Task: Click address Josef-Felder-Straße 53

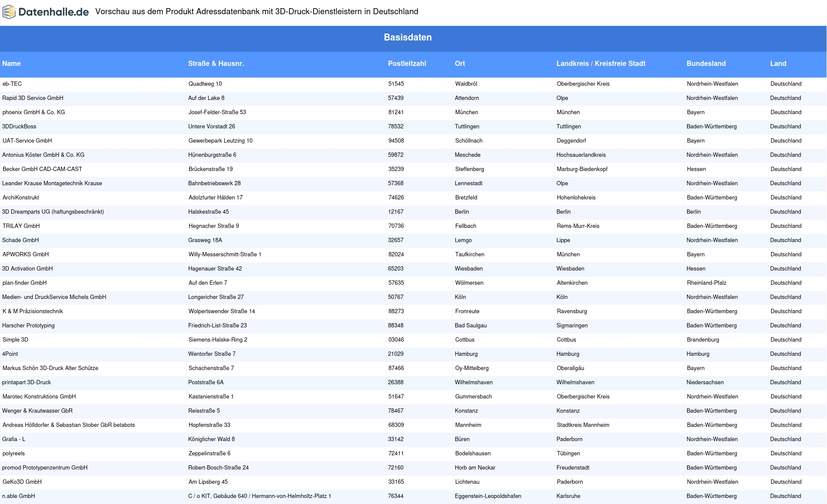Action: 218,112
